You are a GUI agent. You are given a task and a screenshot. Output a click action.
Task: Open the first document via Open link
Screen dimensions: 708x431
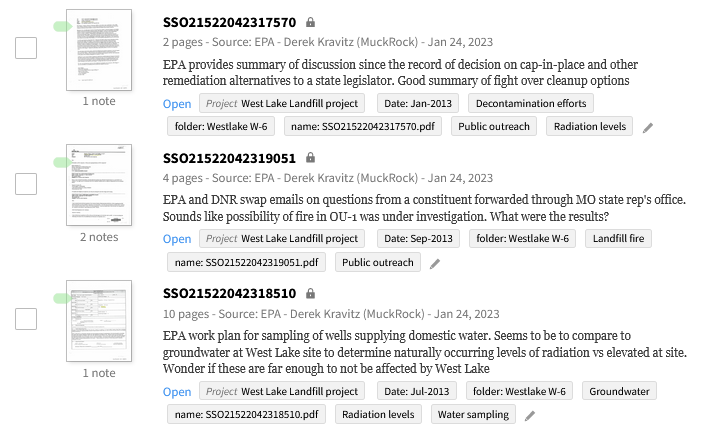(x=177, y=104)
